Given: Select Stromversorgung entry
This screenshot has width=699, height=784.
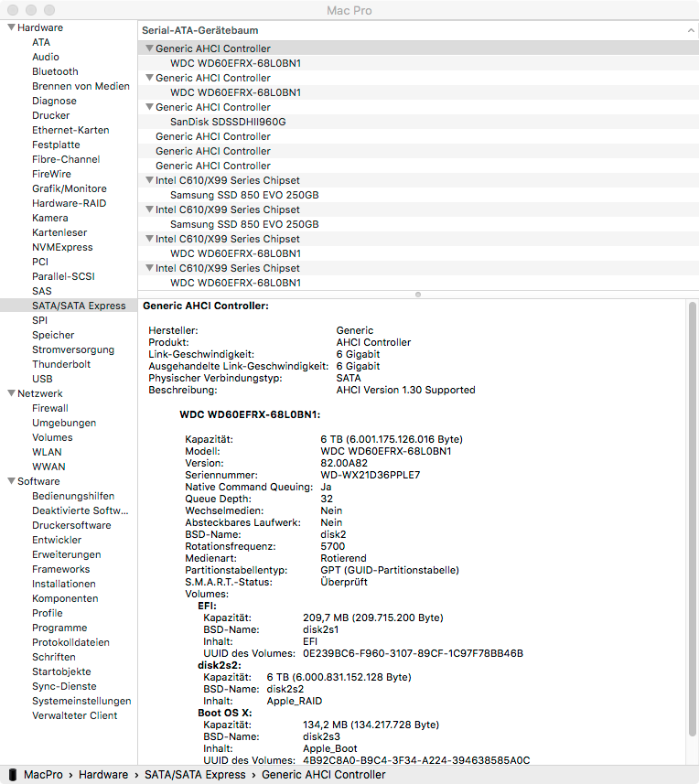Looking at the screenshot, I should tap(73, 349).
